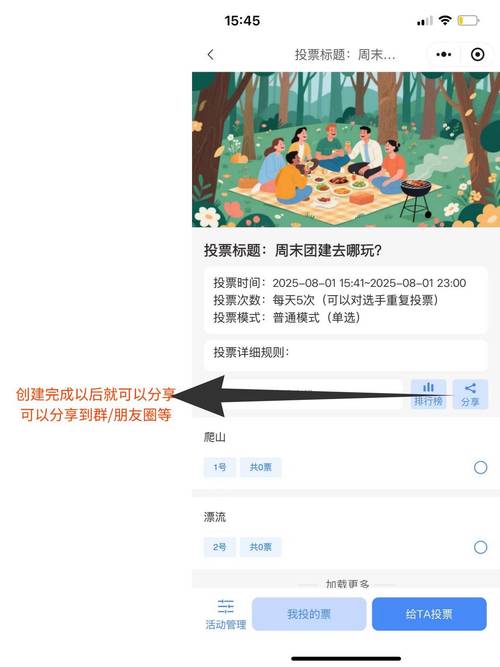Tap the Wi-Fi status icon
This screenshot has width=500, height=667.
445,20
